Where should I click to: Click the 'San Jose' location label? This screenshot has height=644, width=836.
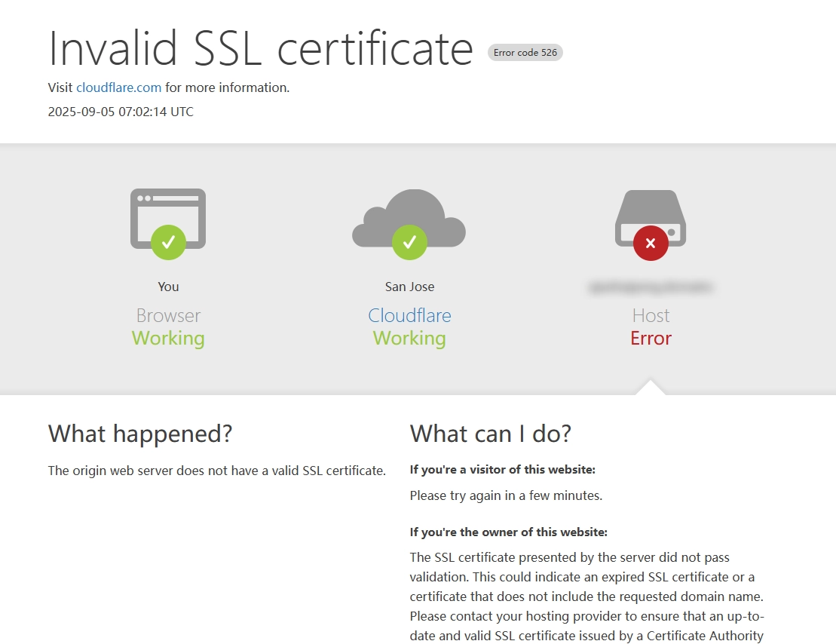click(409, 287)
